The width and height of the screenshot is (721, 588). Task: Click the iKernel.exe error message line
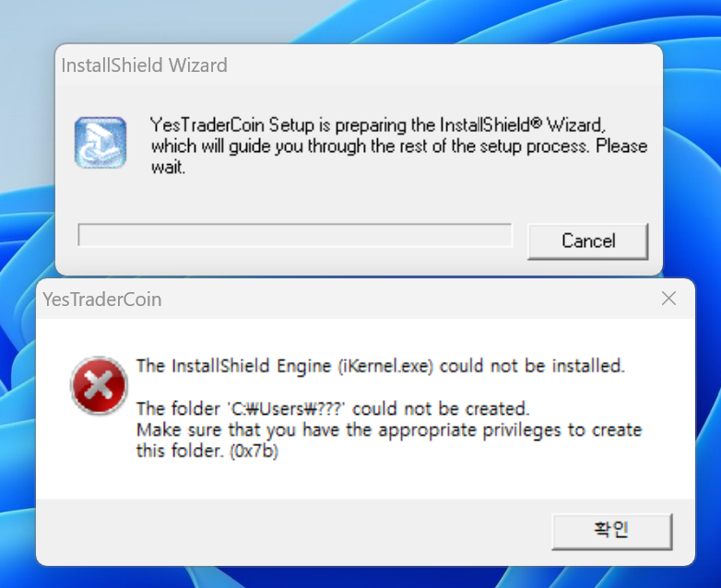pos(380,366)
